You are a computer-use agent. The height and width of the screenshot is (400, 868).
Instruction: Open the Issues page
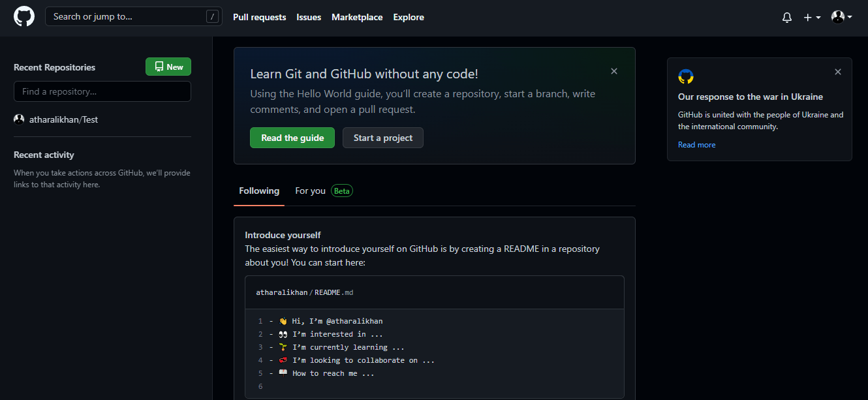pyautogui.click(x=309, y=18)
